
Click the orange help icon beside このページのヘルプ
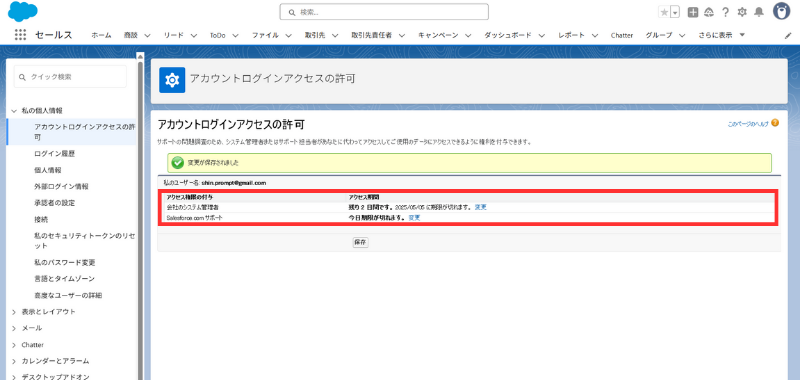tap(775, 123)
